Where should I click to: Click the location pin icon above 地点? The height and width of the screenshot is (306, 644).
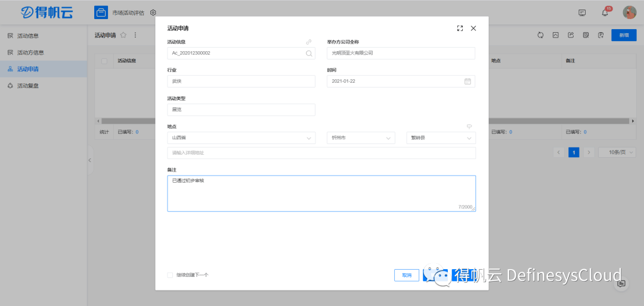coord(469,126)
